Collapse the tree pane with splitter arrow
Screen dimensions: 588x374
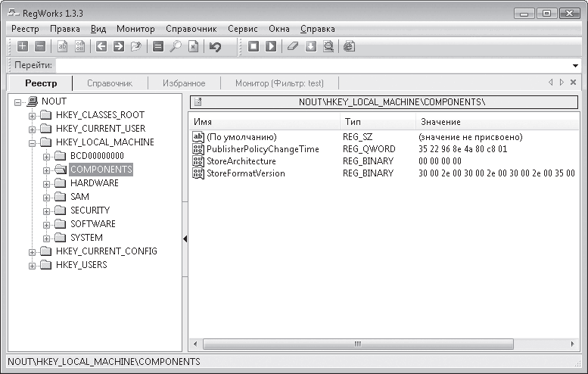pos(185,239)
